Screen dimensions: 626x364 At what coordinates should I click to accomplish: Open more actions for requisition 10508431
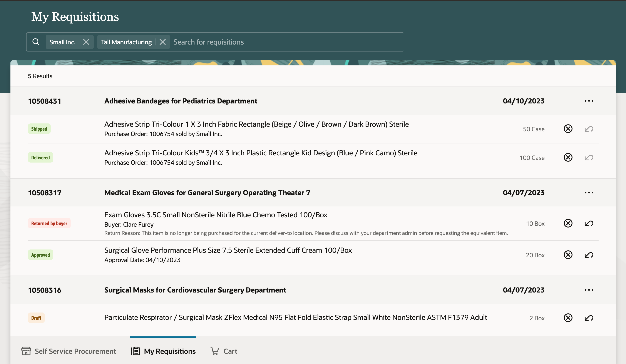pyautogui.click(x=589, y=101)
